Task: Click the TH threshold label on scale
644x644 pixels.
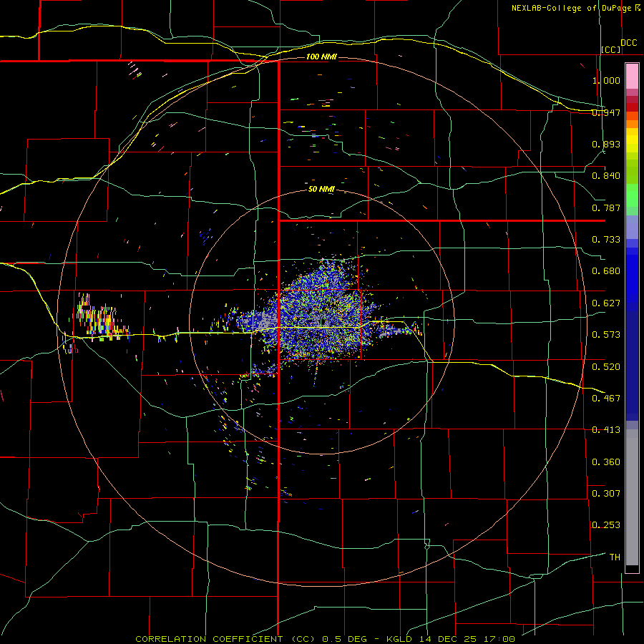Action: tap(615, 557)
